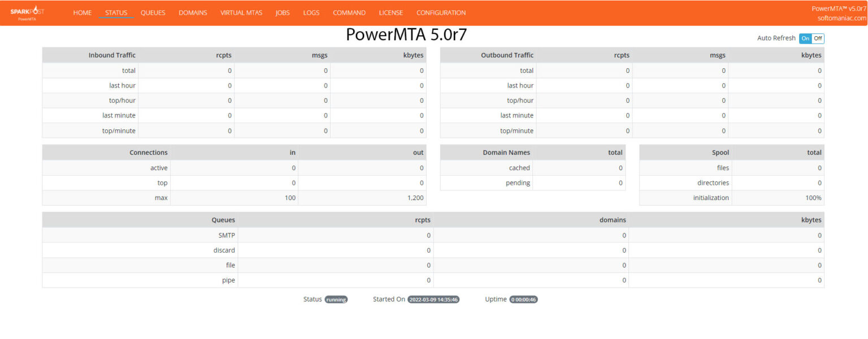The height and width of the screenshot is (339, 868).
Task: Select the STATUS tab
Action: click(x=116, y=12)
